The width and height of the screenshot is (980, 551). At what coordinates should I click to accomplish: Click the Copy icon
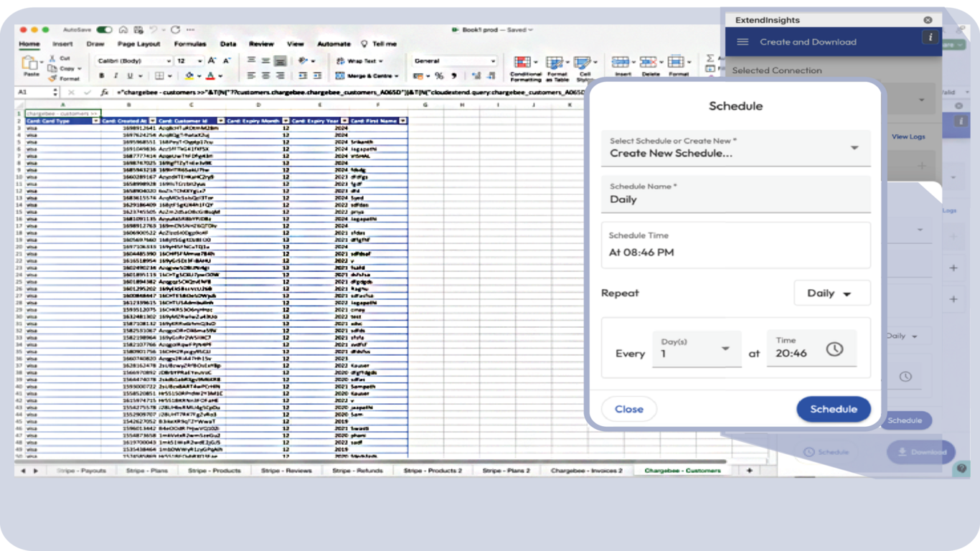click(x=51, y=68)
